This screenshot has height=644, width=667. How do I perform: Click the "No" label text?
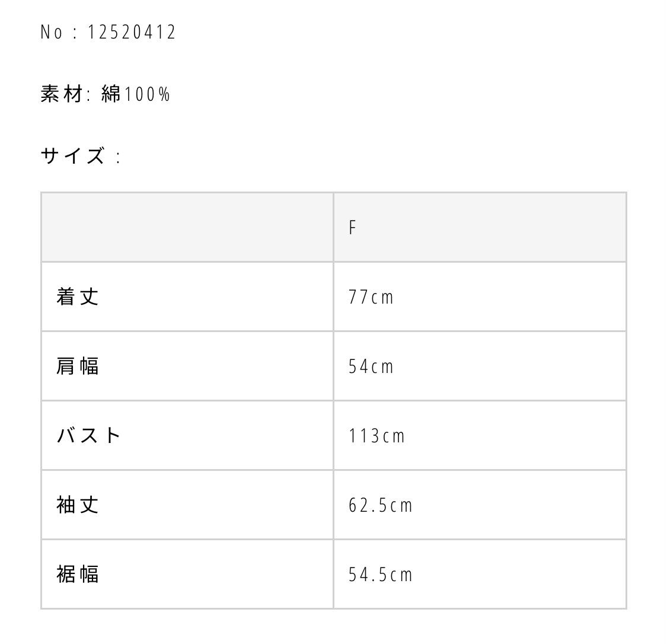click(51, 32)
